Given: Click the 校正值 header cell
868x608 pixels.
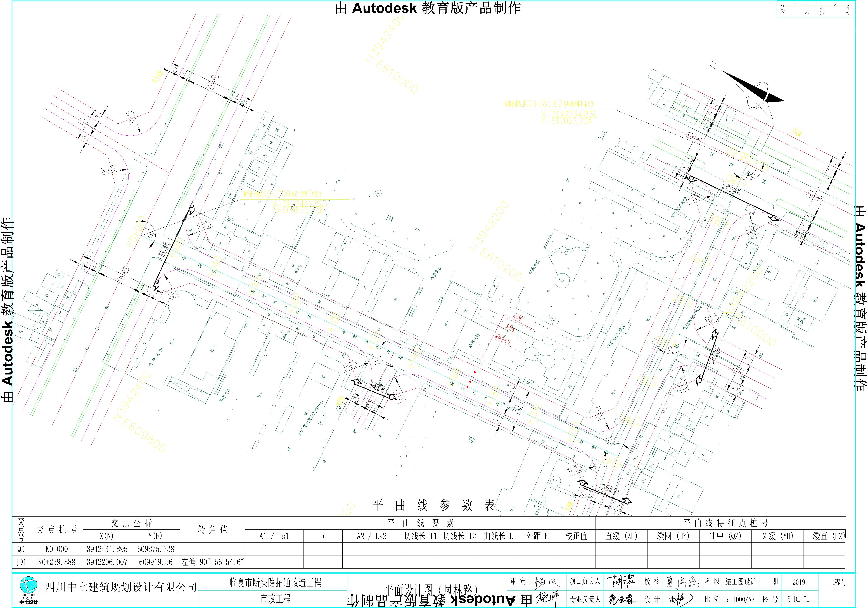Looking at the screenshot, I should click(576, 536).
